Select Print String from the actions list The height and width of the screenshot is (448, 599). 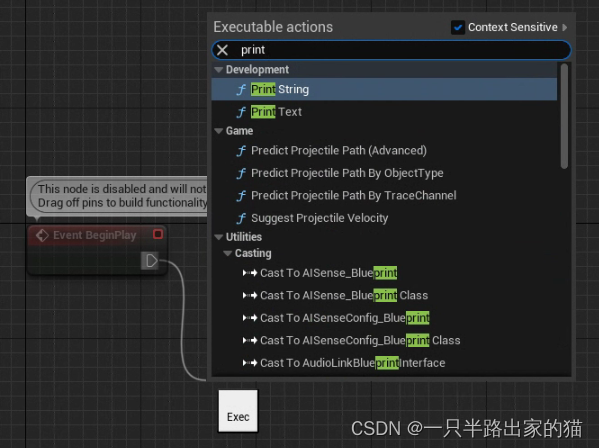point(384,89)
